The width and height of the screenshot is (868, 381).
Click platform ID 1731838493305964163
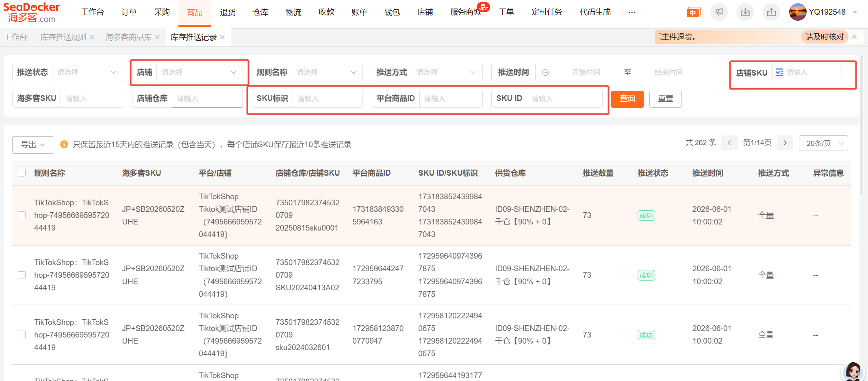pos(378,216)
